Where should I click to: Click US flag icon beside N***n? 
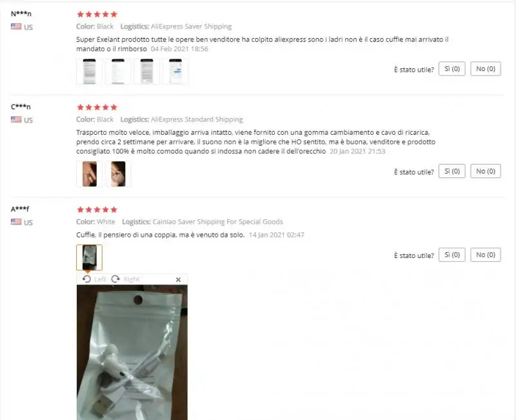pos(15,26)
